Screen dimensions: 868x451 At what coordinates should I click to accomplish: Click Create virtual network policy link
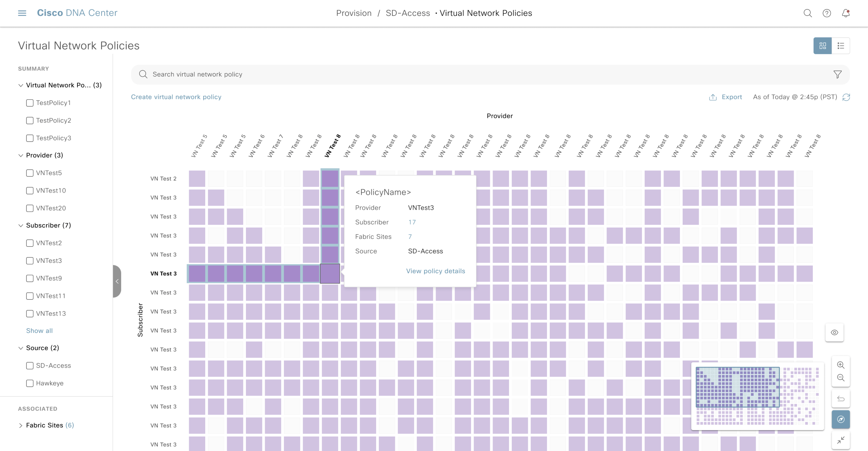[176, 97]
